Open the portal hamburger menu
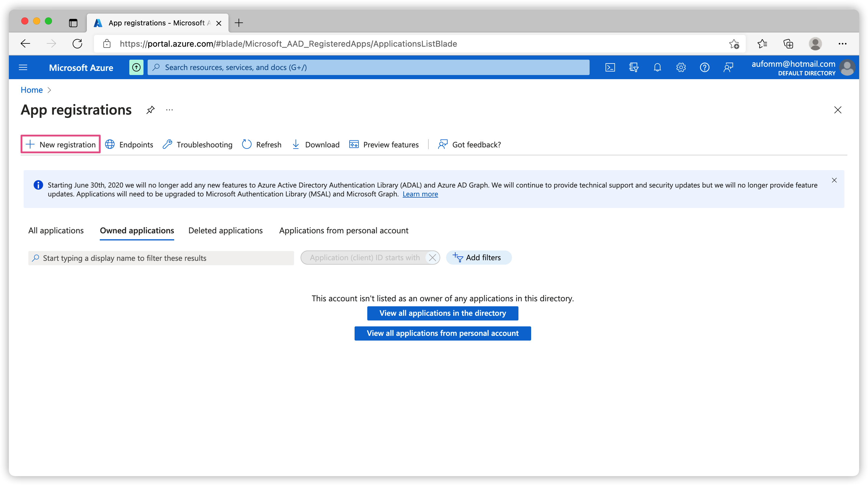 pos(23,67)
